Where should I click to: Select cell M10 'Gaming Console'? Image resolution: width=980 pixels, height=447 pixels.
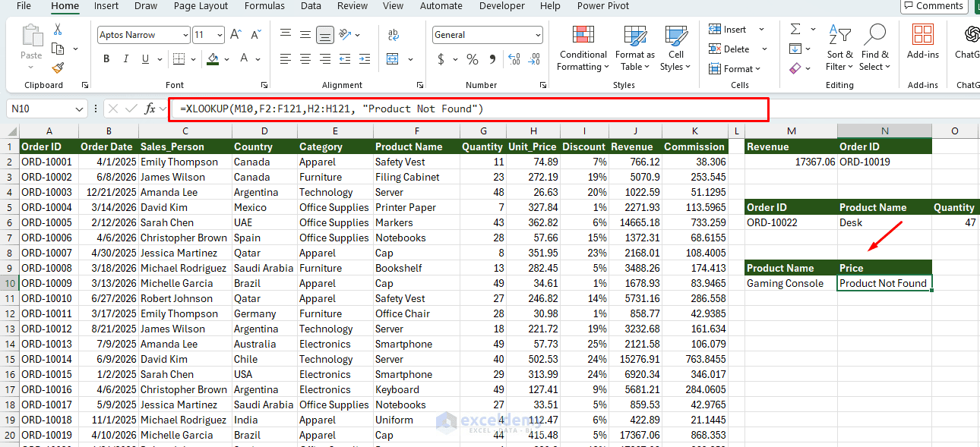pos(791,283)
